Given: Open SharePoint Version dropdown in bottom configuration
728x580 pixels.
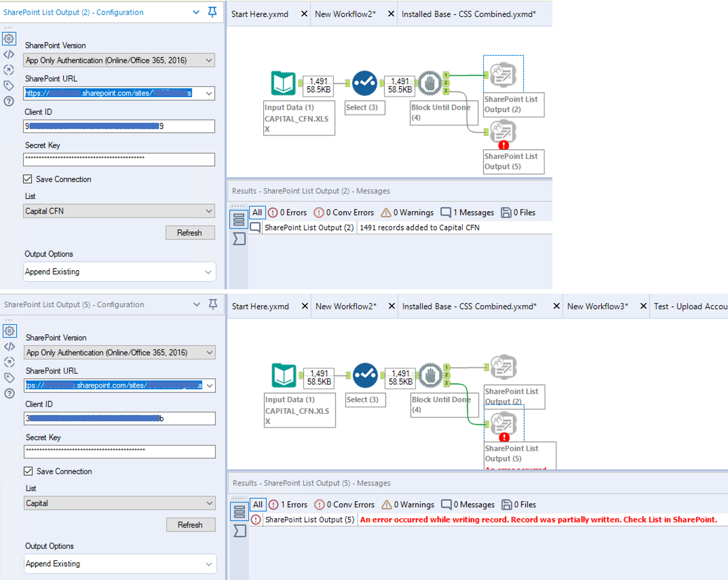Looking at the screenshot, I should tap(119, 353).
